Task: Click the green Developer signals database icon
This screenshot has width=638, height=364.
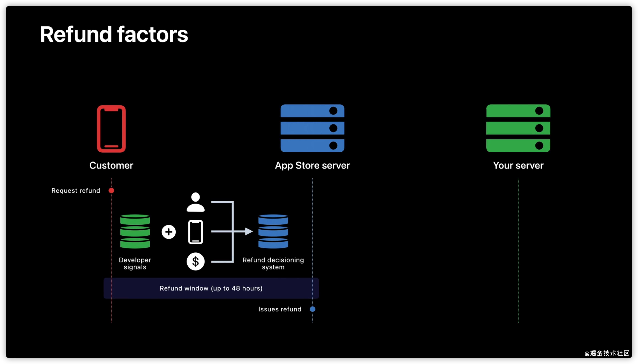Action: (135, 231)
